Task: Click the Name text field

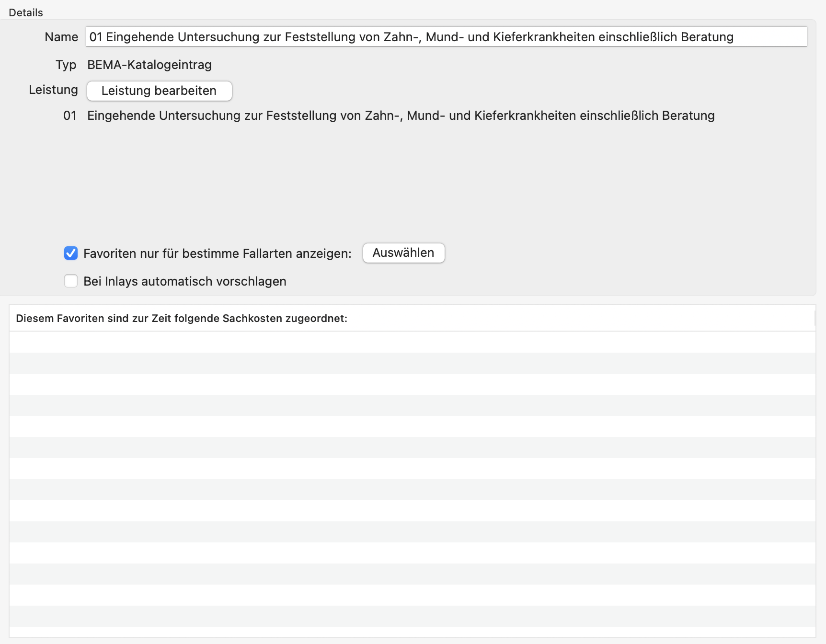Action: 446,37
